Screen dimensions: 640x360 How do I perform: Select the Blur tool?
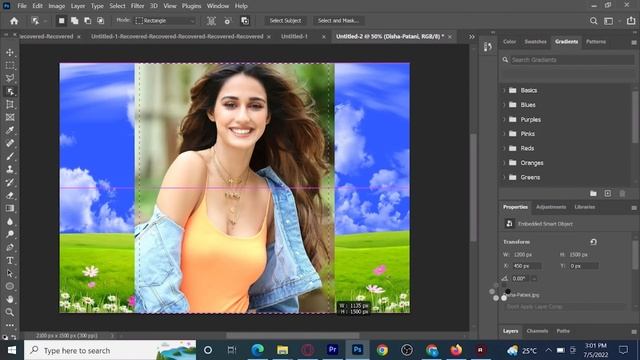pos(10,222)
